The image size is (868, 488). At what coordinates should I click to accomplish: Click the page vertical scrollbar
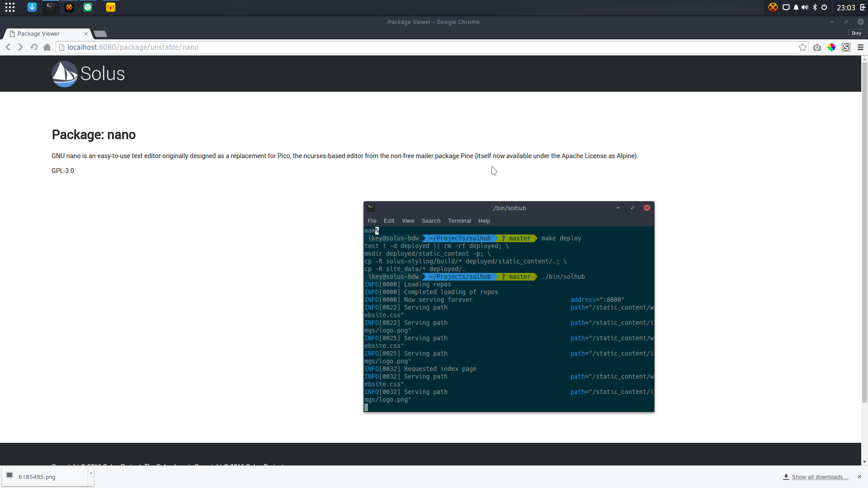point(864,233)
